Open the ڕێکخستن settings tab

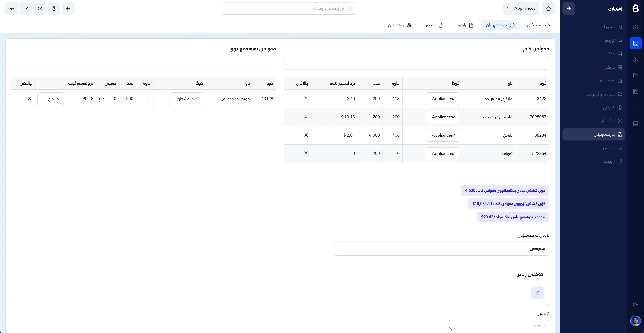tap(399, 25)
